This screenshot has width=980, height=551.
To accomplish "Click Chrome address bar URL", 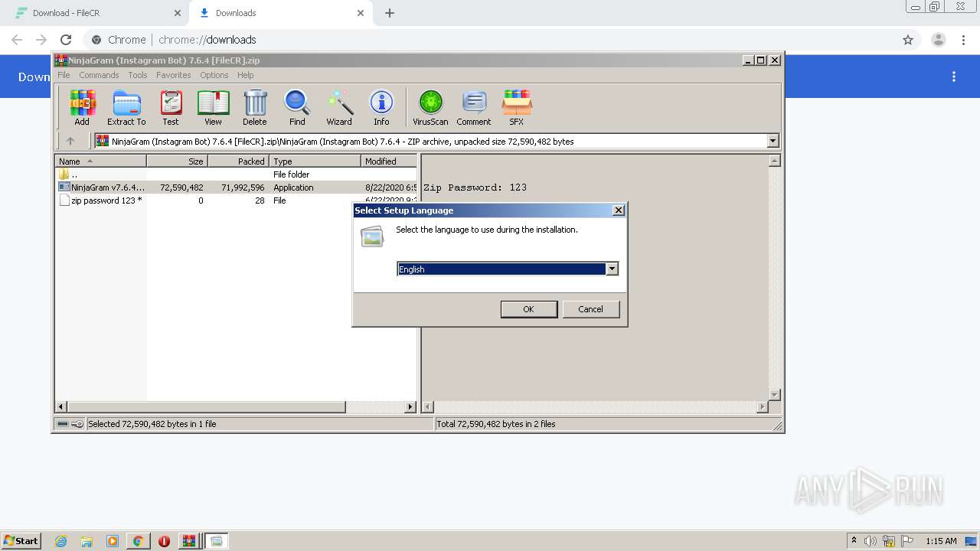I will tap(207, 40).
